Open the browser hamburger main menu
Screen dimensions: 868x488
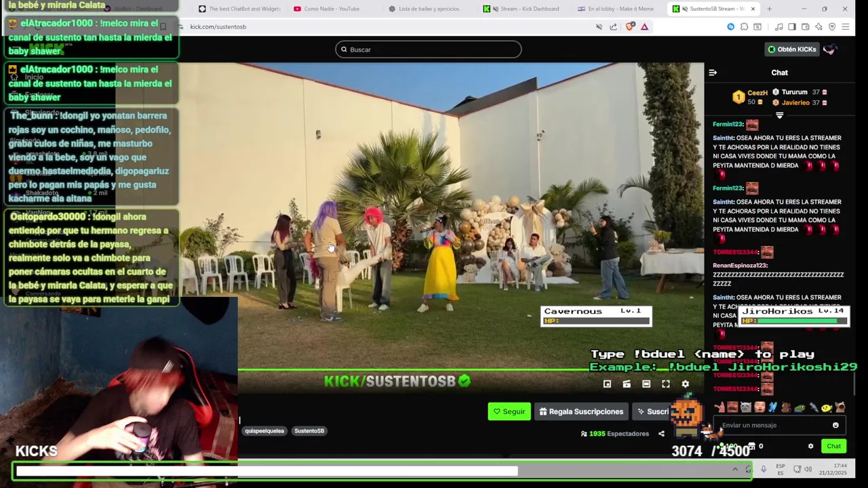(846, 26)
